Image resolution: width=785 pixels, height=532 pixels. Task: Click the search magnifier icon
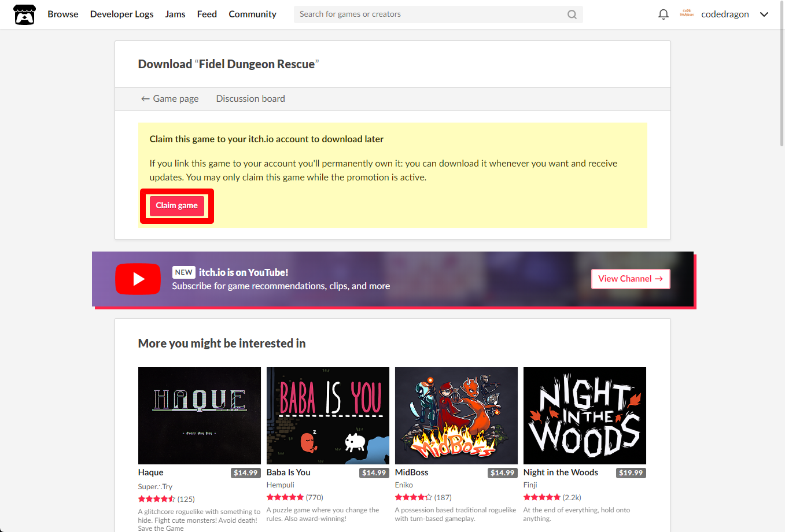[x=572, y=14]
